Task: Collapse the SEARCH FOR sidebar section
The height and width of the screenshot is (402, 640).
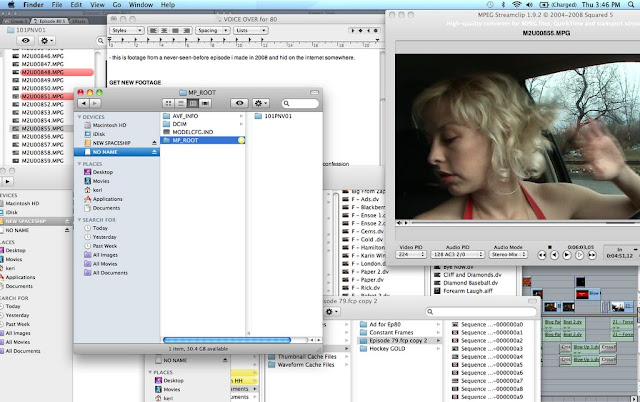Action: point(80,220)
